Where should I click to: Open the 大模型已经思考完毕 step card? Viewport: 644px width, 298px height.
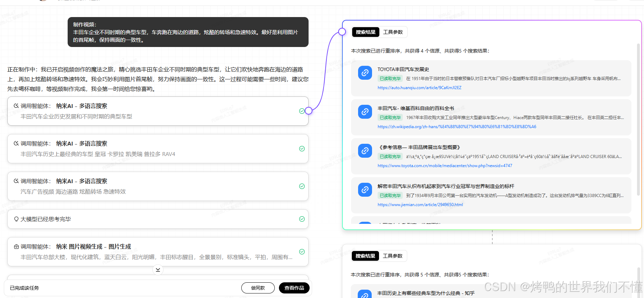click(158, 219)
